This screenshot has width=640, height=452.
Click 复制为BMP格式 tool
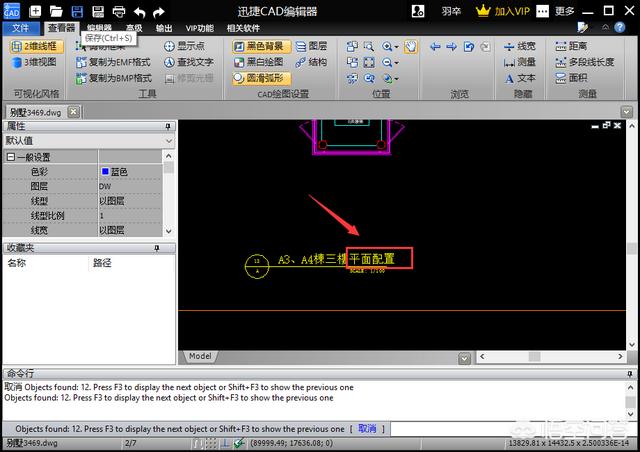114,78
